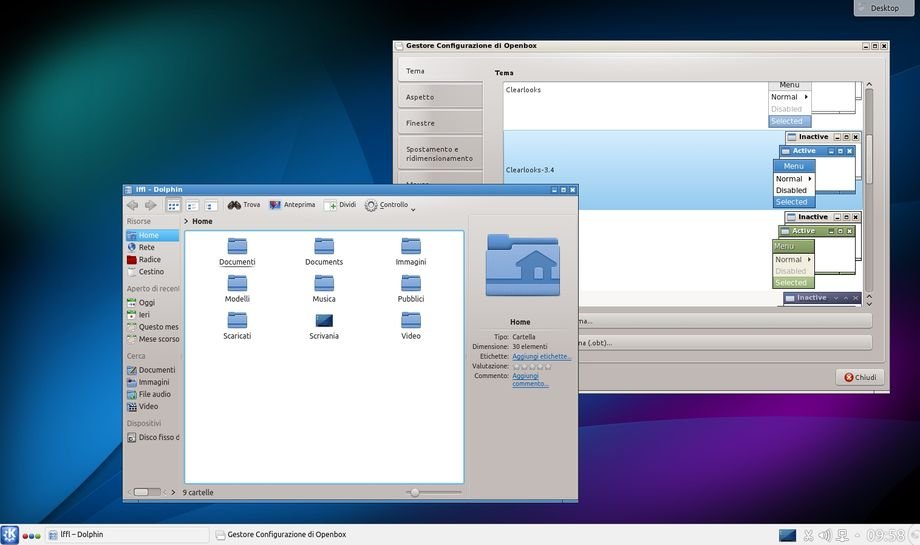The image size is (920, 545).
Task: Switch to icons view mode in Dolphin
Action: [x=173, y=205]
